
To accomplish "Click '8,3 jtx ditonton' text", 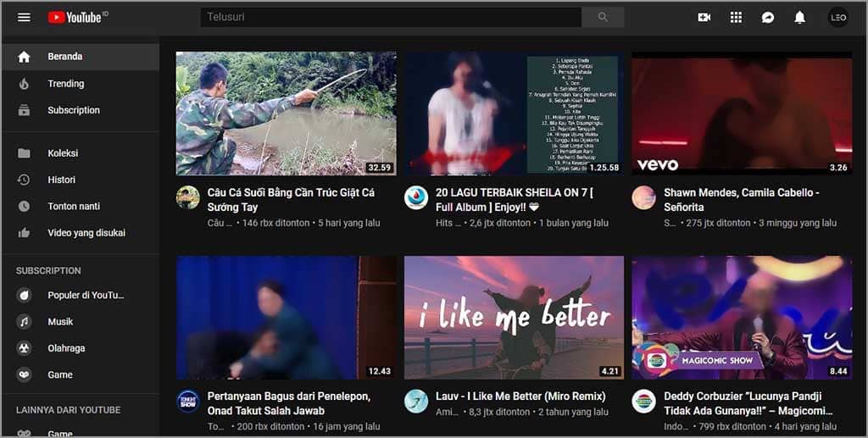I will [499, 412].
